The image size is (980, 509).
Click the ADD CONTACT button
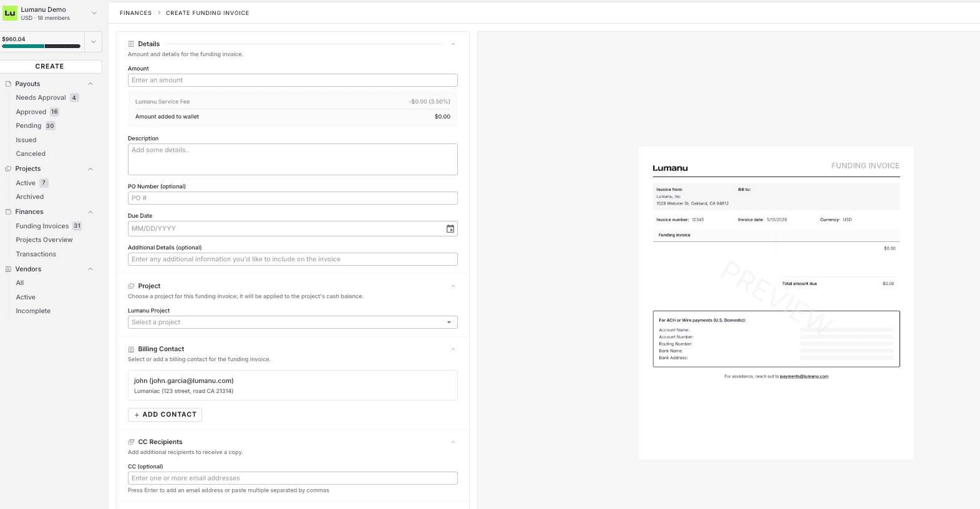[165, 415]
